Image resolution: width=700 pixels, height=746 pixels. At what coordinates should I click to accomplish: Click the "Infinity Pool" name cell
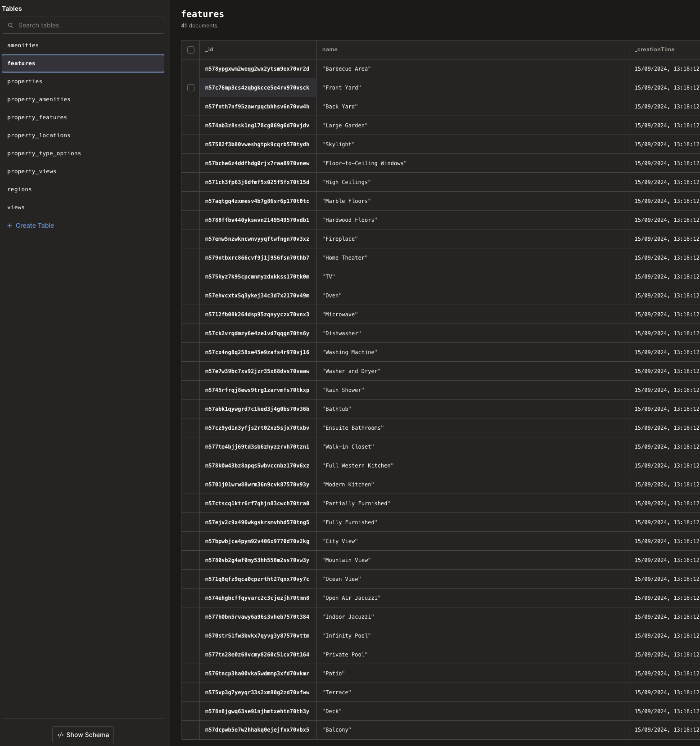473,636
